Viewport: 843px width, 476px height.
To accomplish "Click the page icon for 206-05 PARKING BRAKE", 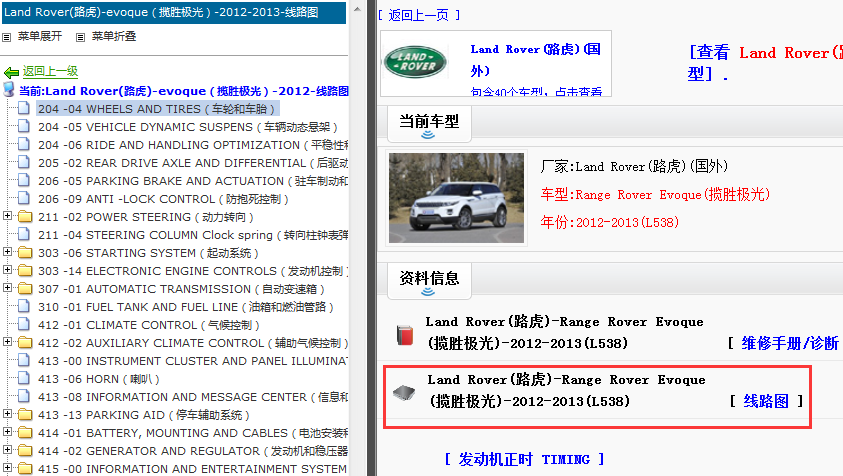I will click(24, 180).
